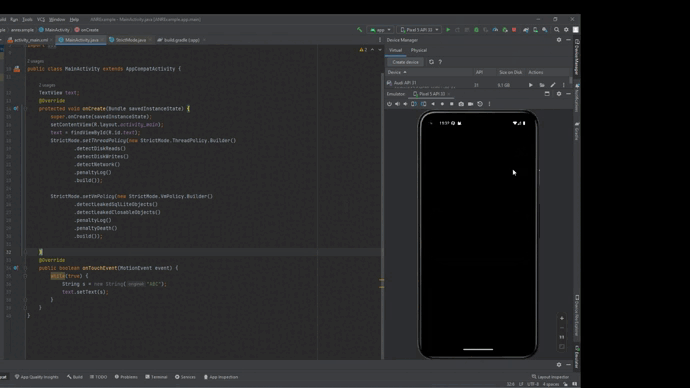This screenshot has height=388, width=690.
Task: Collapse the onTouchEvent method fold marker
Action: 25,268
